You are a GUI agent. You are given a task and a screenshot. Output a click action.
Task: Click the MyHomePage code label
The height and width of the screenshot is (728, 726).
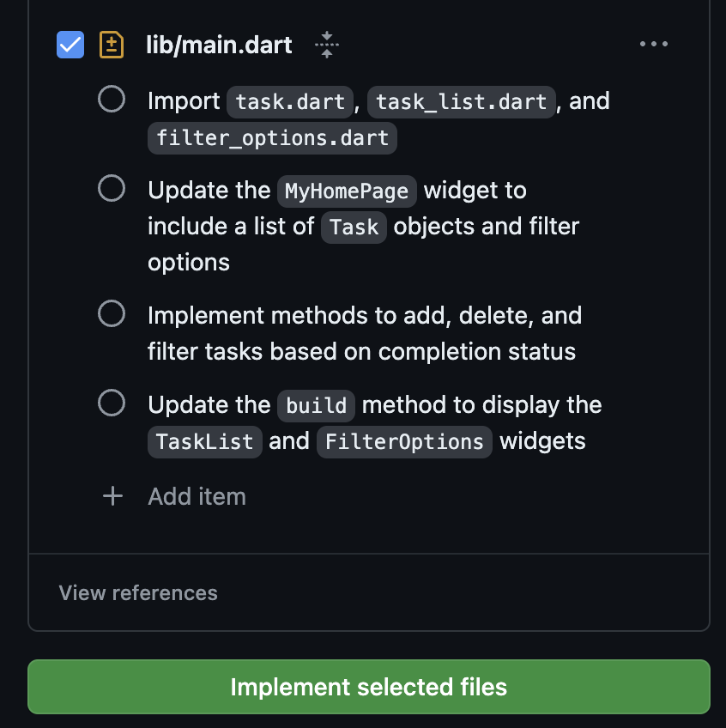(347, 191)
